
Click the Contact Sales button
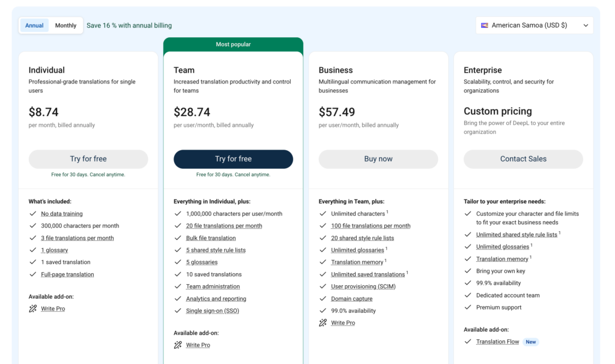523,159
